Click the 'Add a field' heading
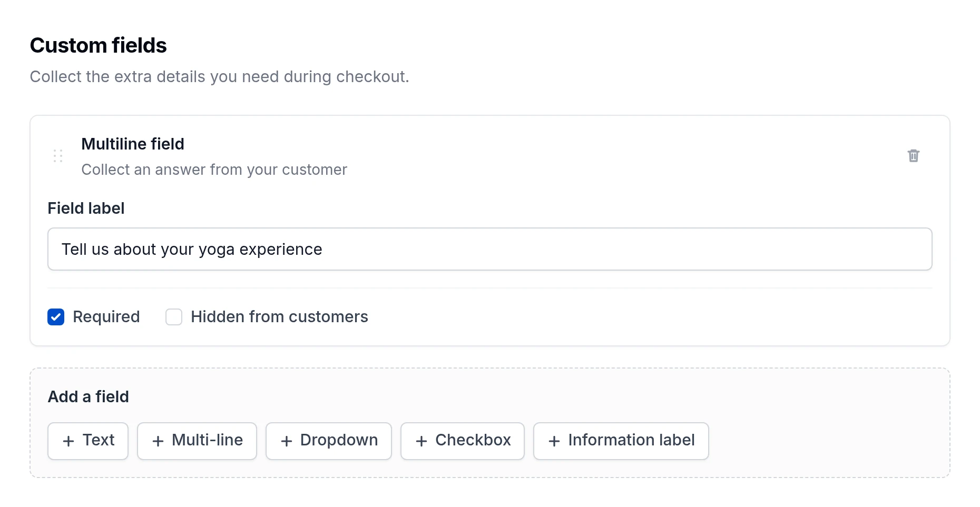Image resolution: width=980 pixels, height=507 pixels. pos(89,396)
